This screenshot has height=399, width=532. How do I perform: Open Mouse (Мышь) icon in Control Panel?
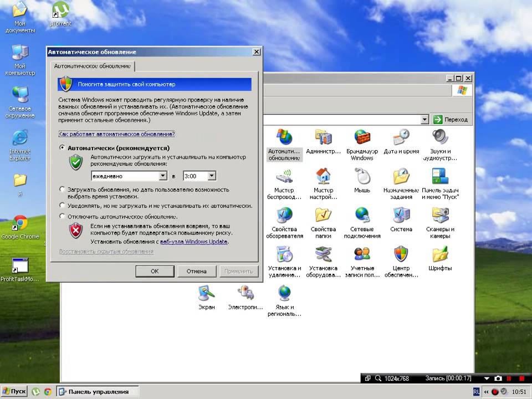click(x=362, y=181)
